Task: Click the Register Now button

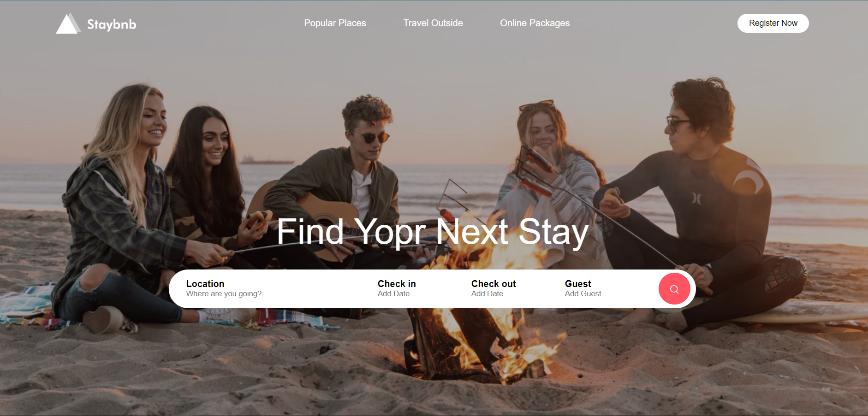Action: 773,23
